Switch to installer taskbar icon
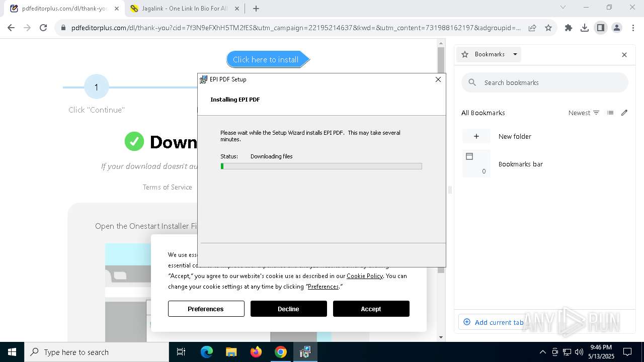The height and width of the screenshot is (362, 644). click(305, 352)
